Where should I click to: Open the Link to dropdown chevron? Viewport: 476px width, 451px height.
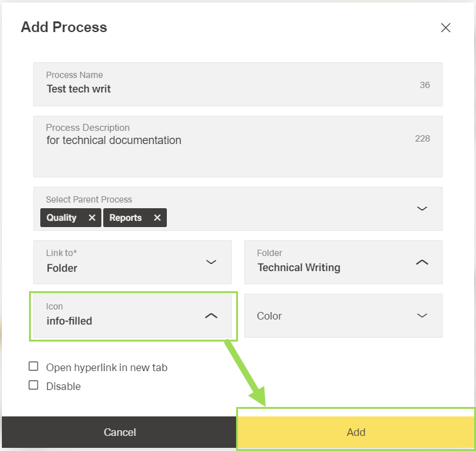[x=211, y=262]
